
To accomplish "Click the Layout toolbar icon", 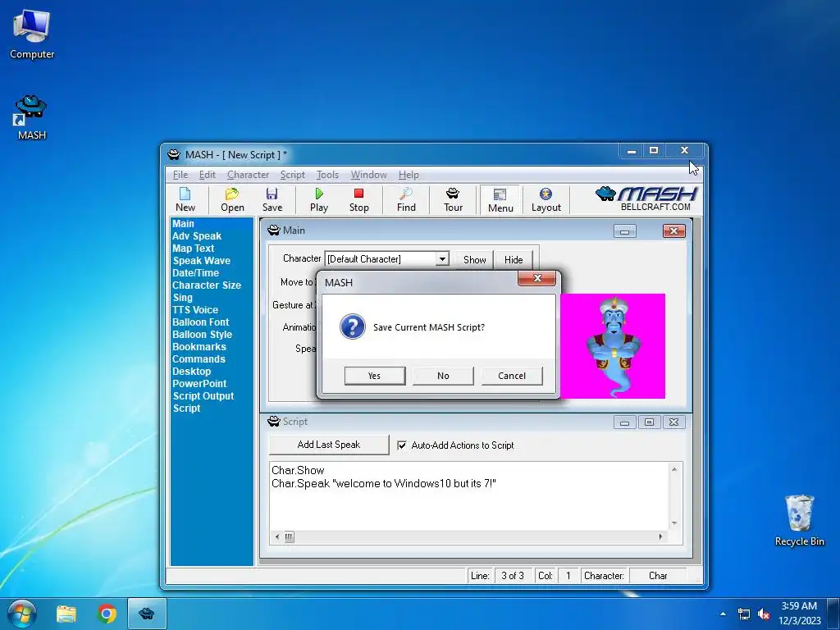I will 546,199.
